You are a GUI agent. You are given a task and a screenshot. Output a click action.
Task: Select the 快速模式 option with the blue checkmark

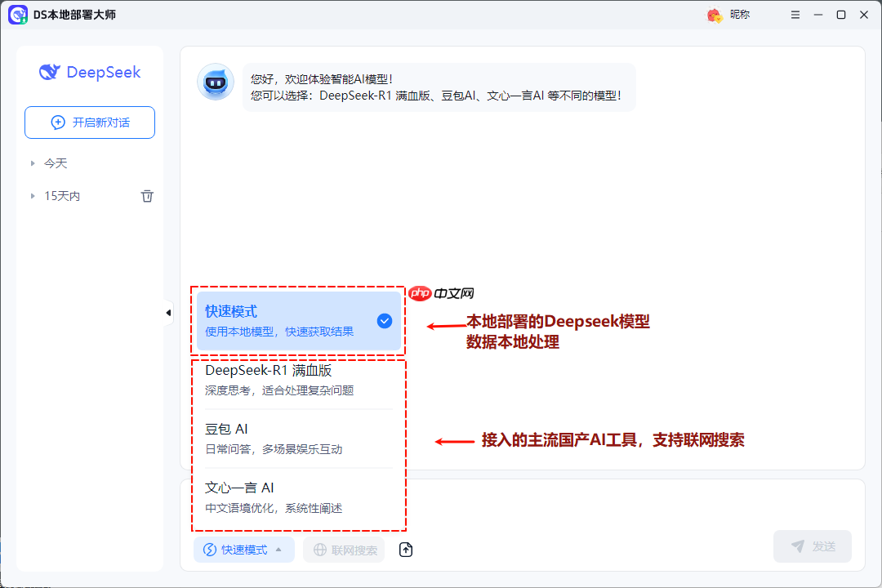tap(298, 320)
